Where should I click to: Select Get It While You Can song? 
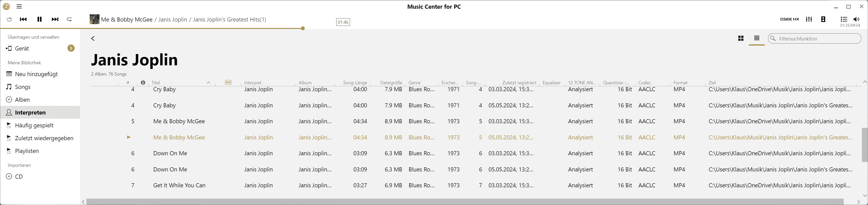pos(179,186)
